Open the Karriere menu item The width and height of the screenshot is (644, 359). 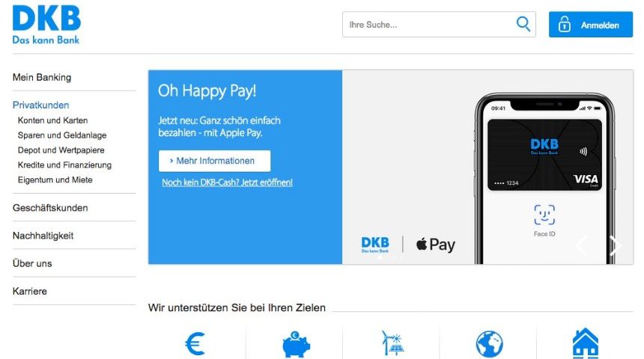(x=29, y=291)
